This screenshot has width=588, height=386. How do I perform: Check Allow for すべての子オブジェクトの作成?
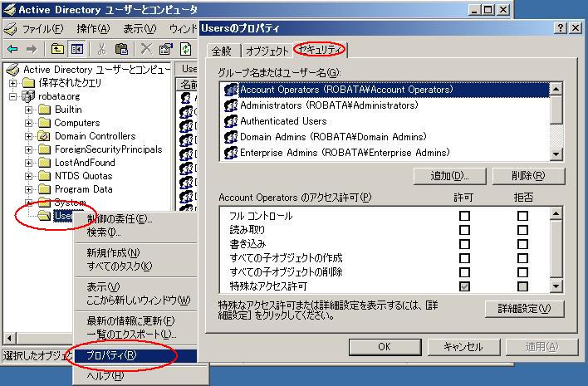coord(464,258)
